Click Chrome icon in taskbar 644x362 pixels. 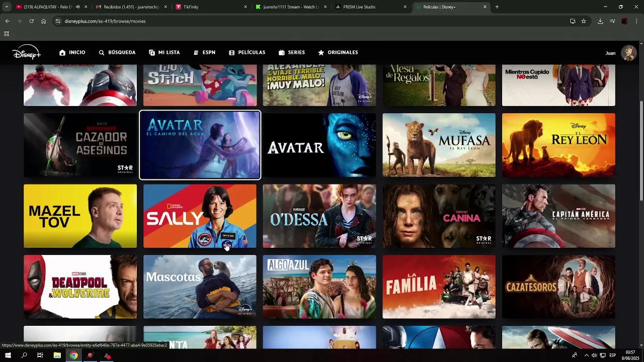[74, 355]
